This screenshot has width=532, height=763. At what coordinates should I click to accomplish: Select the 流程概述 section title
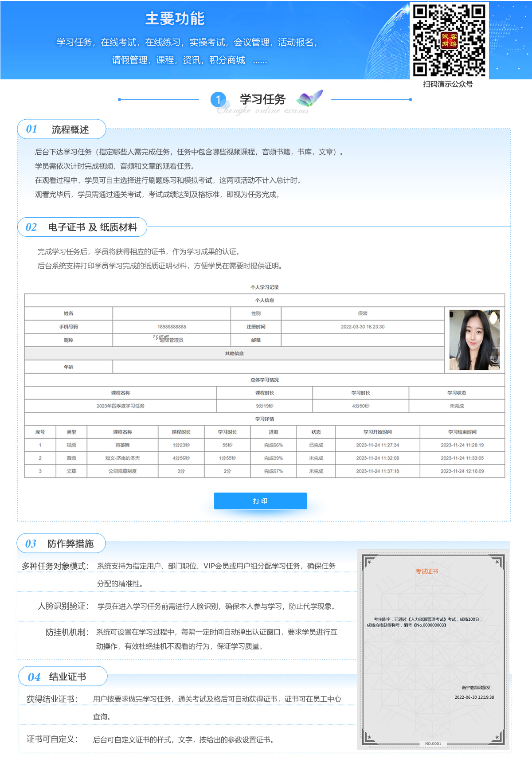coord(70,129)
